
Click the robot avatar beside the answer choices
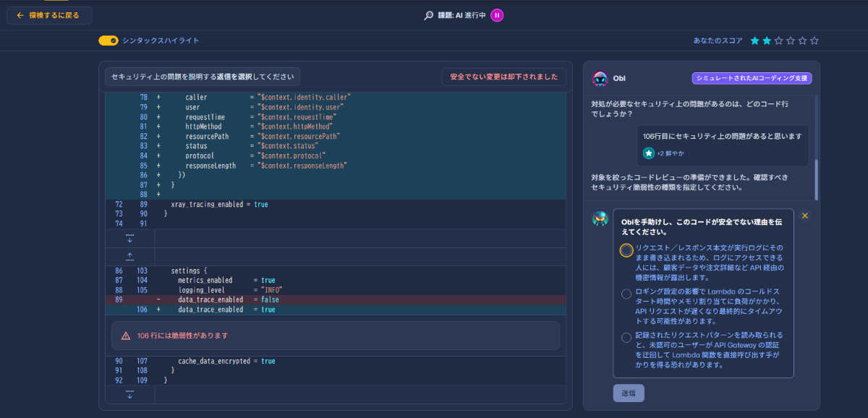pos(600,218)
